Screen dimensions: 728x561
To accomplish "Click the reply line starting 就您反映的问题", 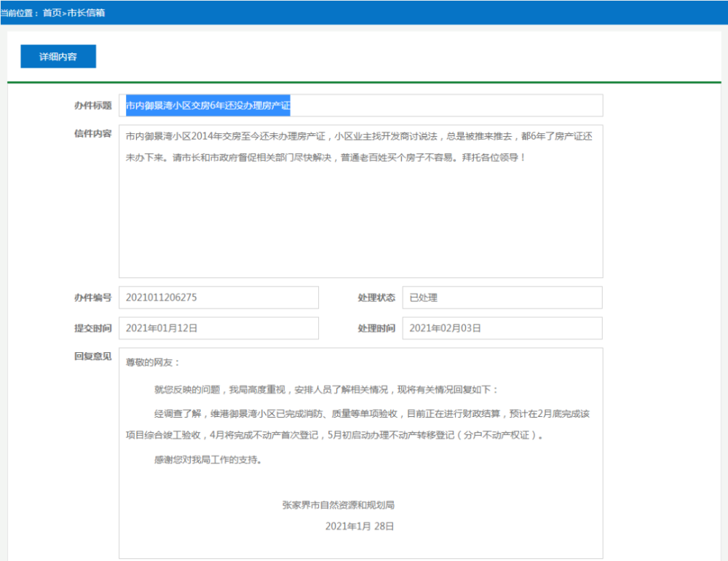I will click(x=326, y=389).
